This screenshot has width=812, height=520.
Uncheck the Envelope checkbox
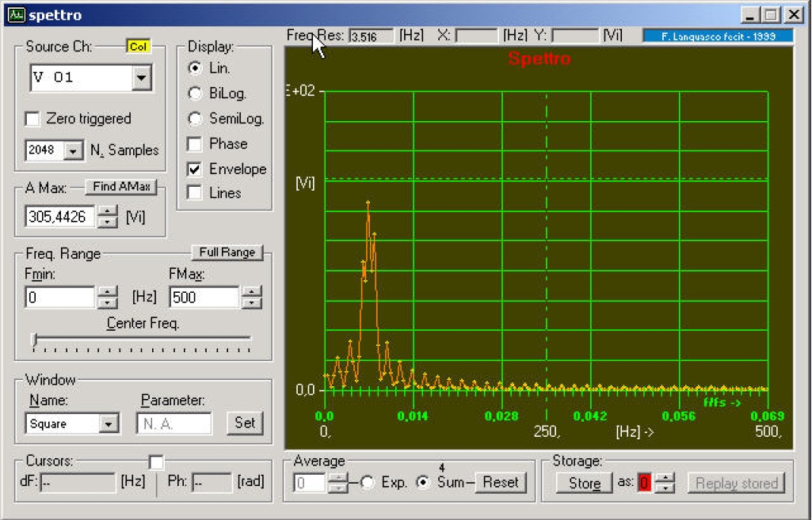[x=195, y=169]
